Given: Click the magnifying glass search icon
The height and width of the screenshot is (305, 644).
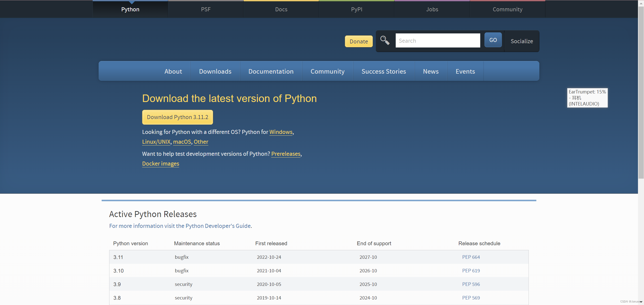Looking at the screenshot, I should click(x=385, y=40).
